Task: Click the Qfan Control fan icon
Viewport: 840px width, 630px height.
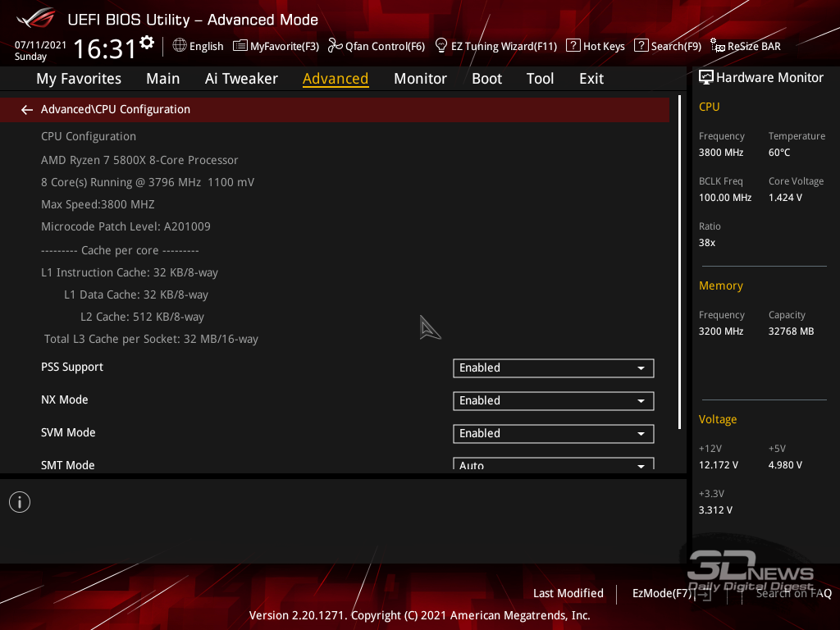Action: [x=336, y=46]
